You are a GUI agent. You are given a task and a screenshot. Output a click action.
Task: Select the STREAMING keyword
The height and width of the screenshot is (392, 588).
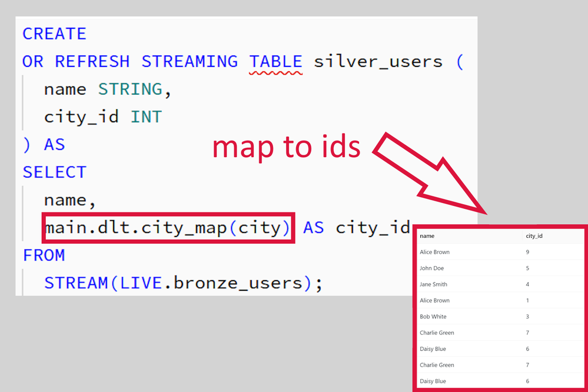coord(190,61)
